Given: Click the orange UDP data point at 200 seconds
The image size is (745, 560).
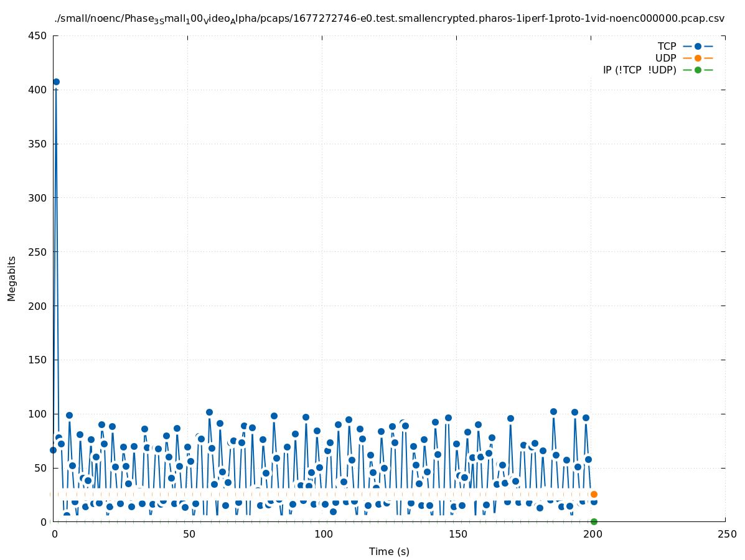Looking at the screenshot, I should point(594,494).
